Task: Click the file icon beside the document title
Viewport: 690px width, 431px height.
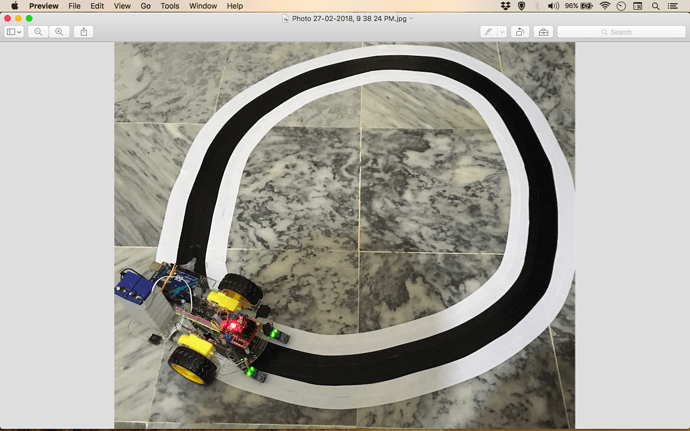Action: click(286, 18)
